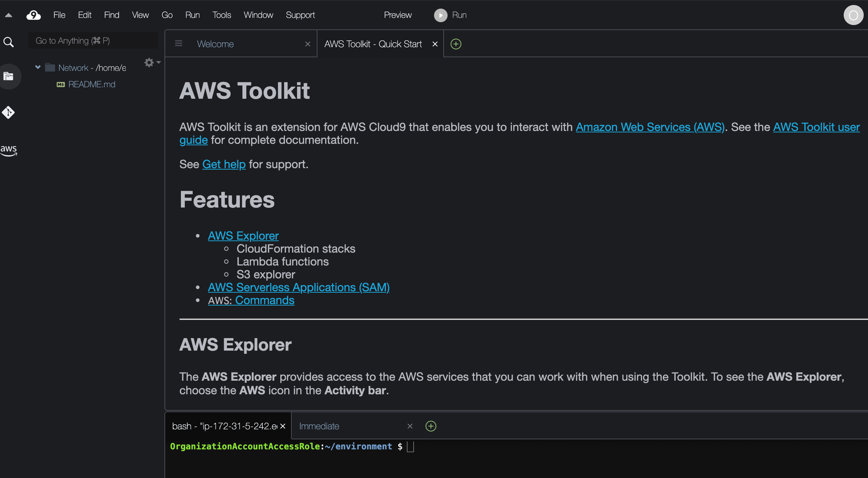868x478 pixels.
Task: Collapse the Network folder tree
Action: 38,67
